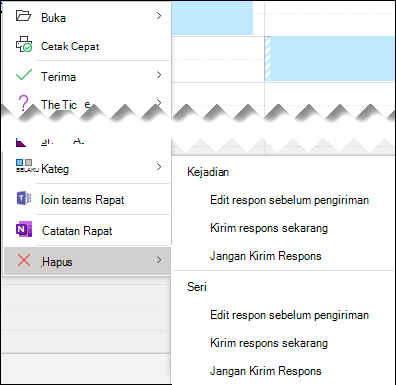Choose Kirim respons sekarang under Kejadian
The image size is (396, 385).
coord(269,228)
